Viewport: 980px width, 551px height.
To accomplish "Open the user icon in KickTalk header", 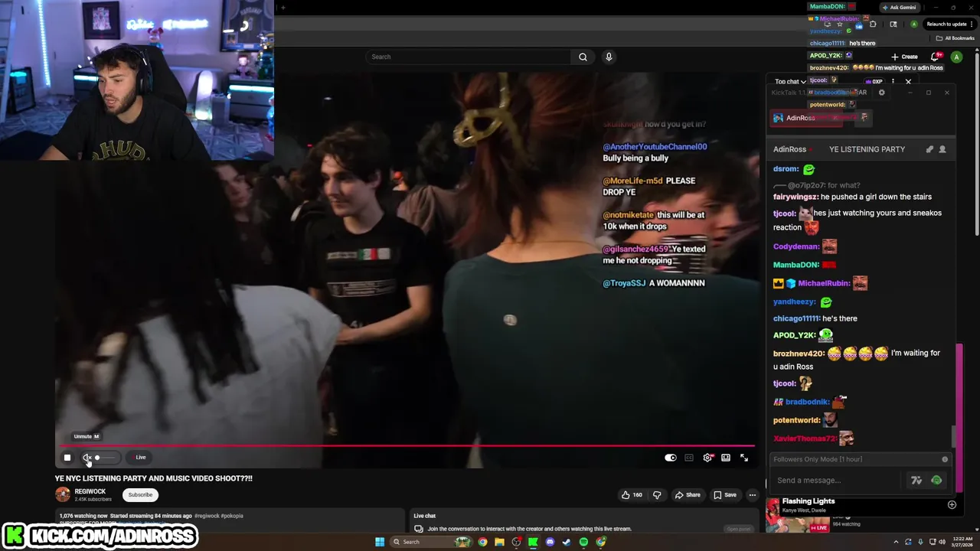I will [x=942, y=149].
